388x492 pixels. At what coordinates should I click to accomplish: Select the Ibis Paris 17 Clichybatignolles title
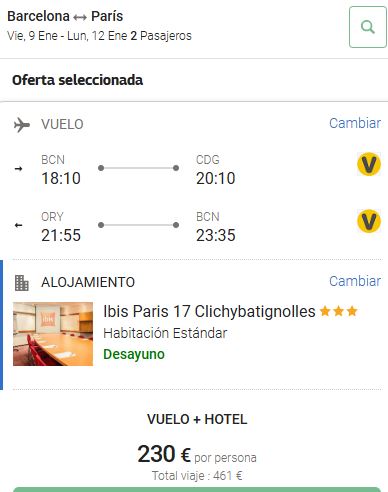click(x=209, y=312)
